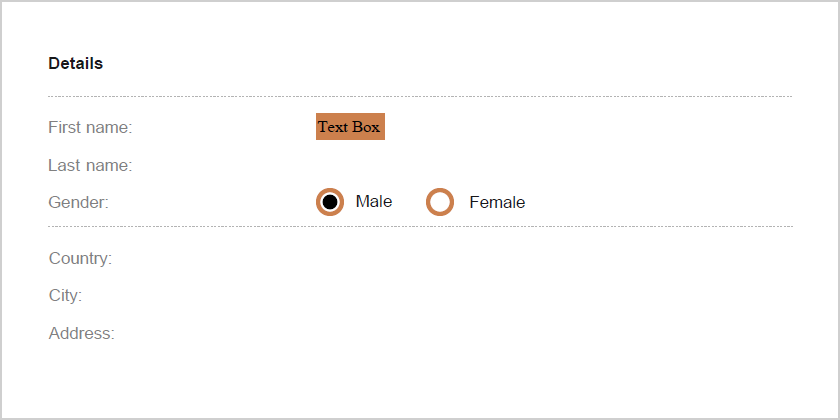
Task: Click the word "First" in First name label
Action: point(65,128)
